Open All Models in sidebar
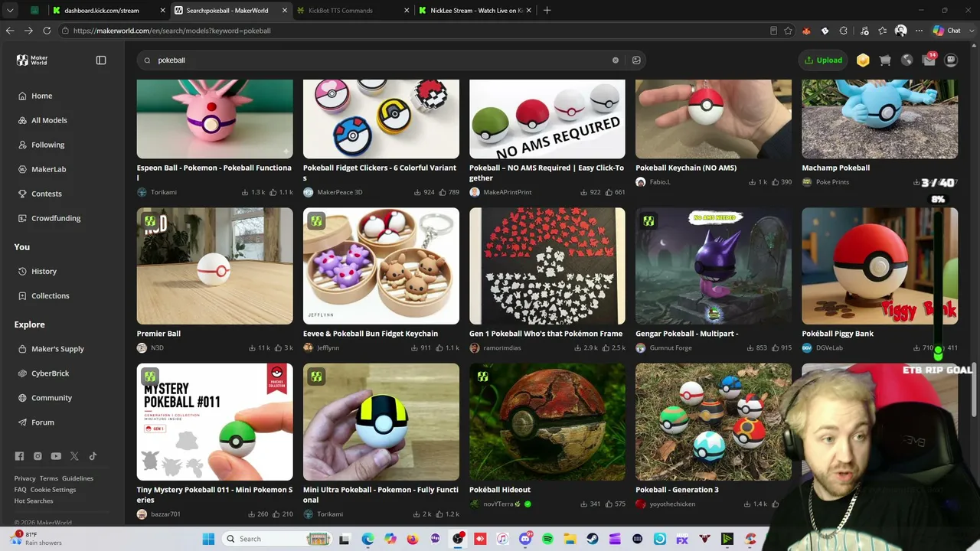Viewport: 980px width, 551px height. point(49,120)
